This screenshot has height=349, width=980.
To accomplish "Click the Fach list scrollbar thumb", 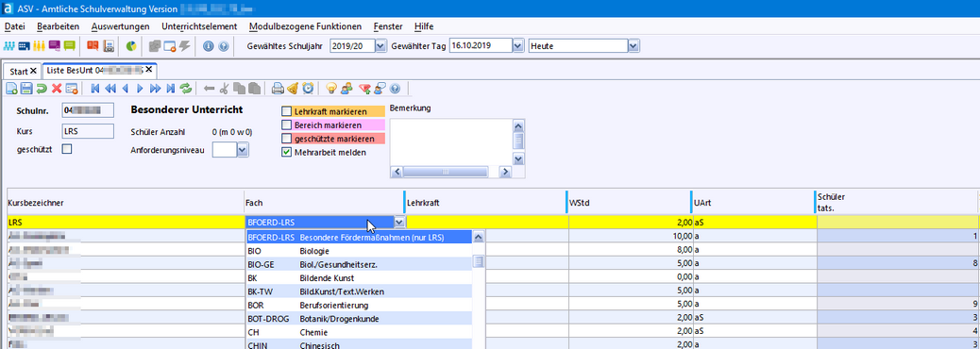I will [478, 261].
